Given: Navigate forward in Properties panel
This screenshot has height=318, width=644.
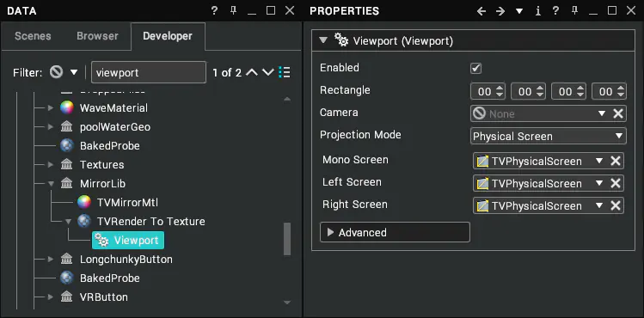Looking at the screenshot, I should point(500,11).
